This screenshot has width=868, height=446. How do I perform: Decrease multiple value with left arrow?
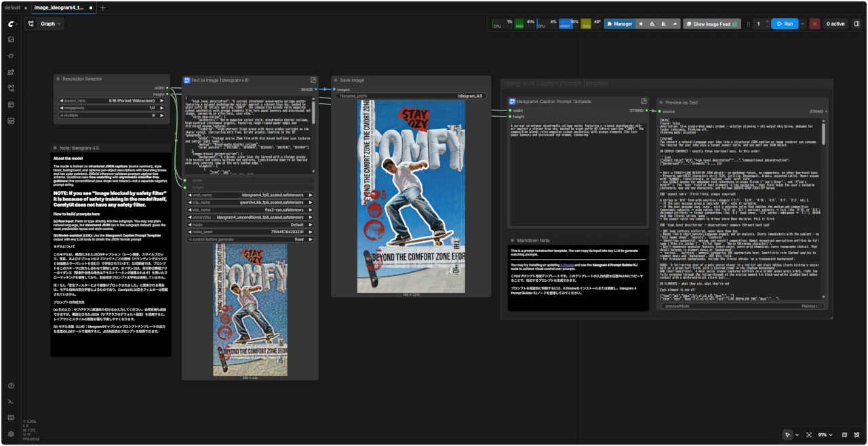(x=62, y=115)
